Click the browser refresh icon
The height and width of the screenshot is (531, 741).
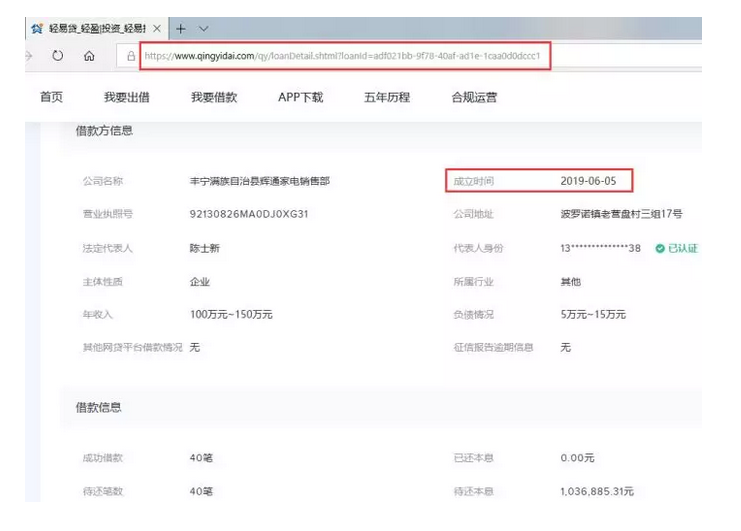pos(58,56)
